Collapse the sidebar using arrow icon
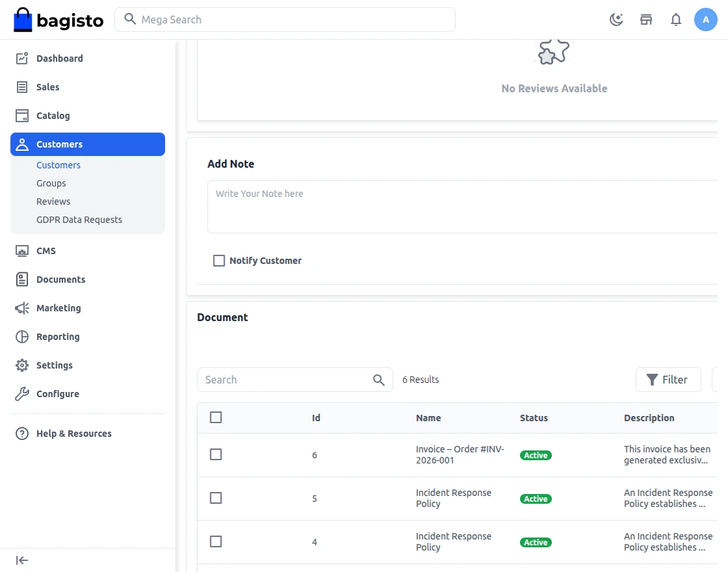This screenshot has width=728, height=572. 22,560
